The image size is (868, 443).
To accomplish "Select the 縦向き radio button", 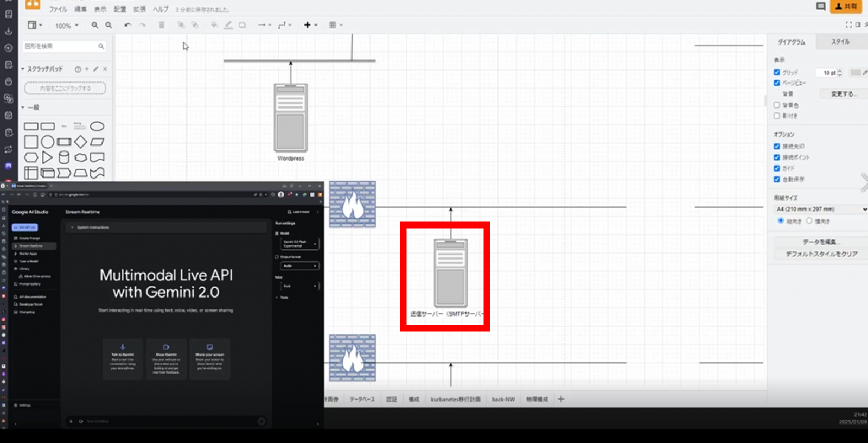I will tap(781, 221).
